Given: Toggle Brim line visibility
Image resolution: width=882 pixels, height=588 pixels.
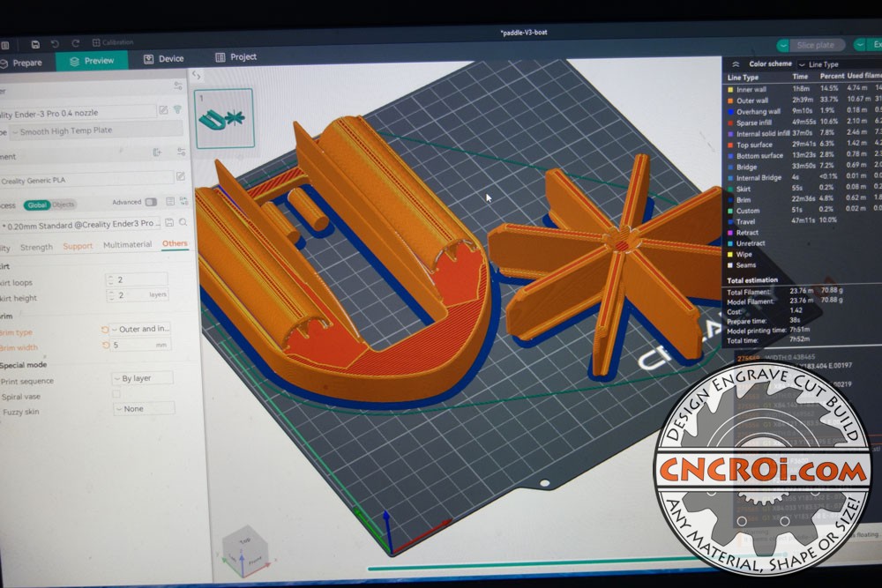Looking at the screenshot, I should (x=730, y=199).
